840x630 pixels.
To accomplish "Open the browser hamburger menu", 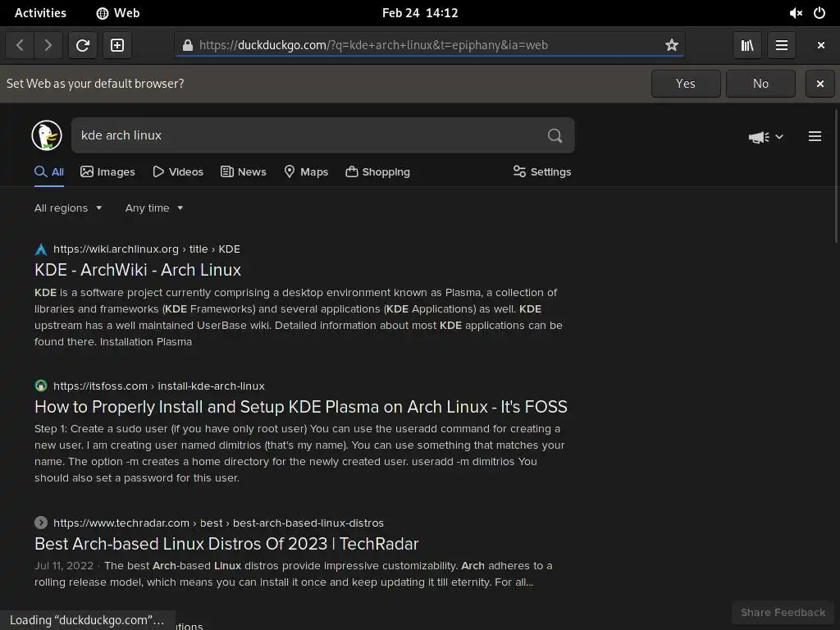I will 782,45.
